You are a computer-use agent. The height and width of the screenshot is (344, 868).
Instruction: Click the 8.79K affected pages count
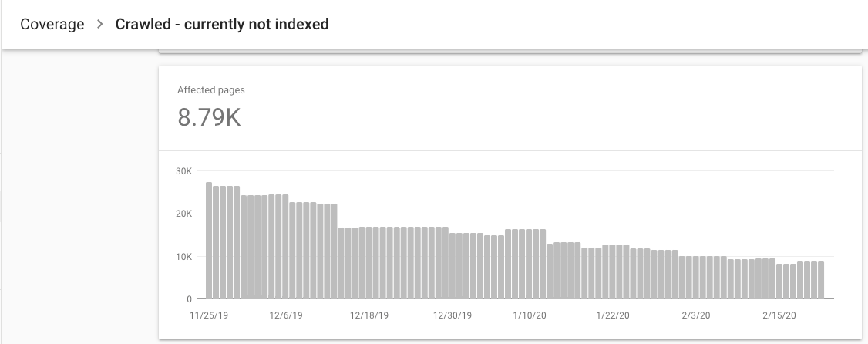click(x=209, y=118)
